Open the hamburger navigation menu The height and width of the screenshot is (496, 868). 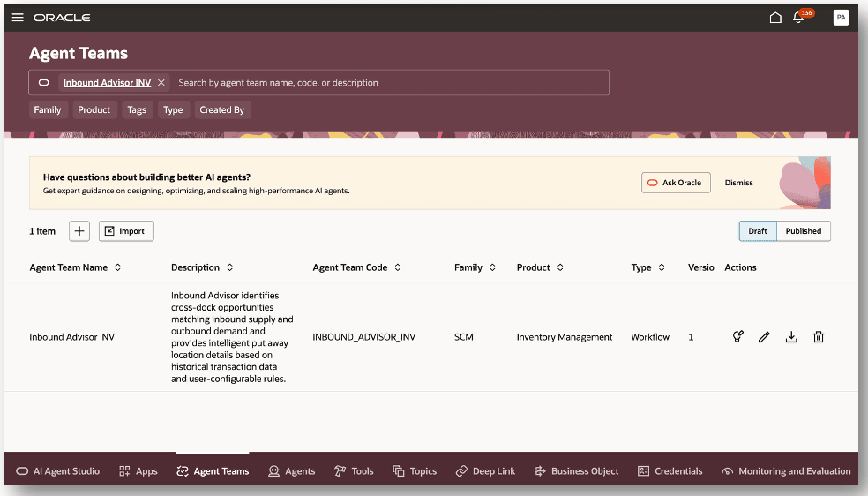coord(18,17)
